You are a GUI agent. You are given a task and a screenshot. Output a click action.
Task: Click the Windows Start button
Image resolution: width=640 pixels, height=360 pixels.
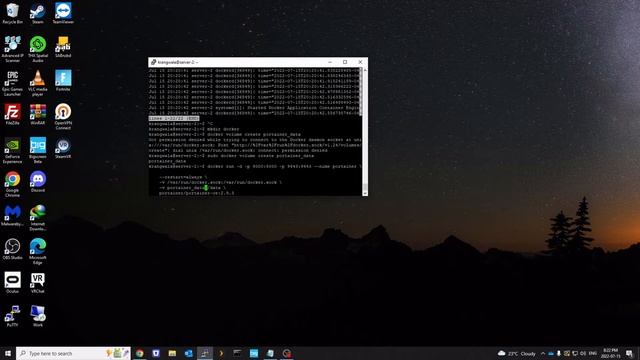pos(8,353)
